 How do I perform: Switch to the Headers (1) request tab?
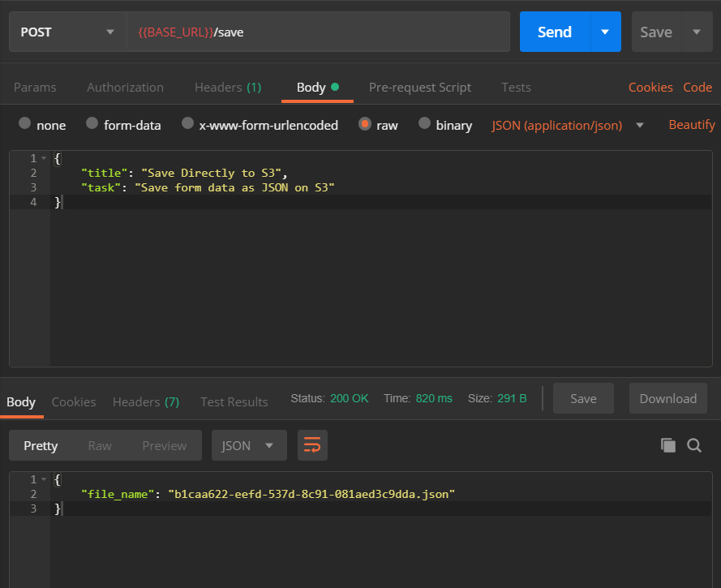tap(227, 87)
